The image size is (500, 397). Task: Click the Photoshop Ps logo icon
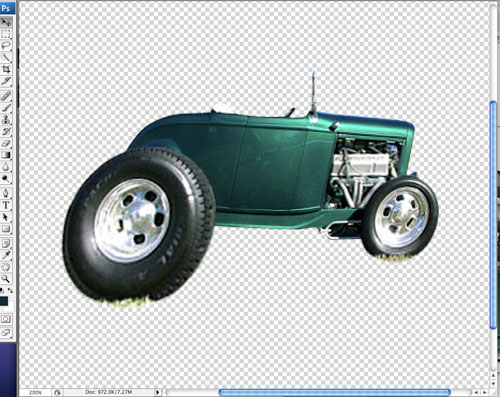click(6, 8)
